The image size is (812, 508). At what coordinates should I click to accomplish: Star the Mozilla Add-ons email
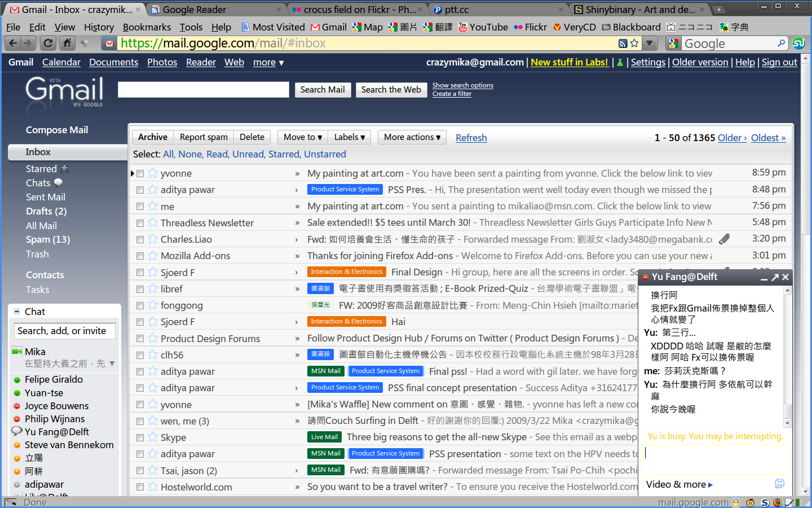[153, 256]
